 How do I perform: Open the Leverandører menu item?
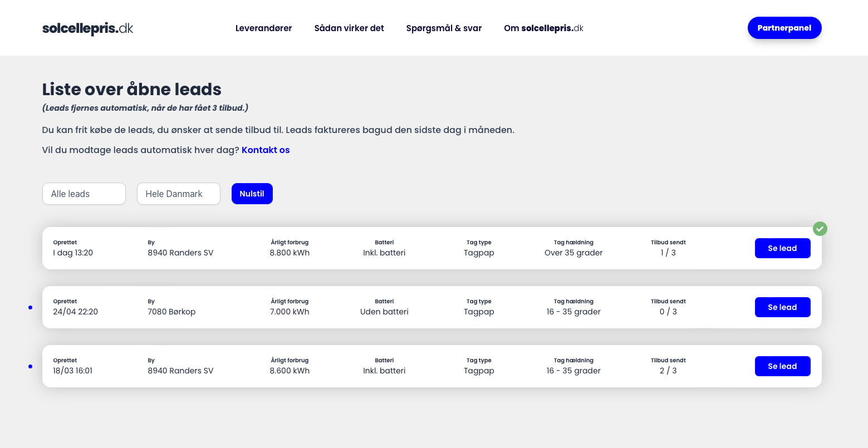(263, 28)
